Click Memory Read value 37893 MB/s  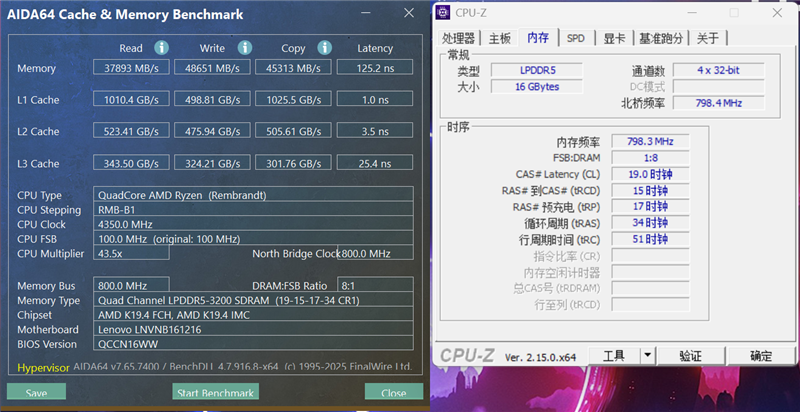[131, 67]
